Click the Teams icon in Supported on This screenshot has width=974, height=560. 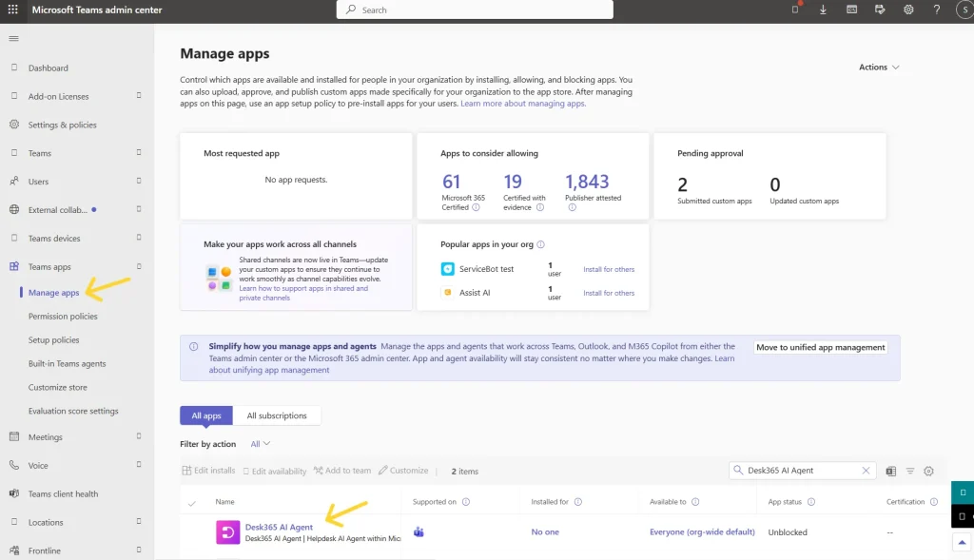[419, 532]
